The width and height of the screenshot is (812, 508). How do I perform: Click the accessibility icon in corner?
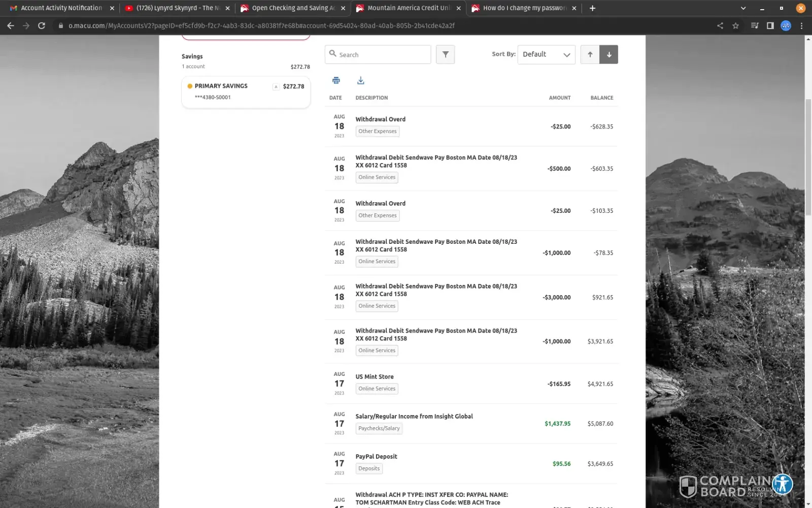pos(782,484)
